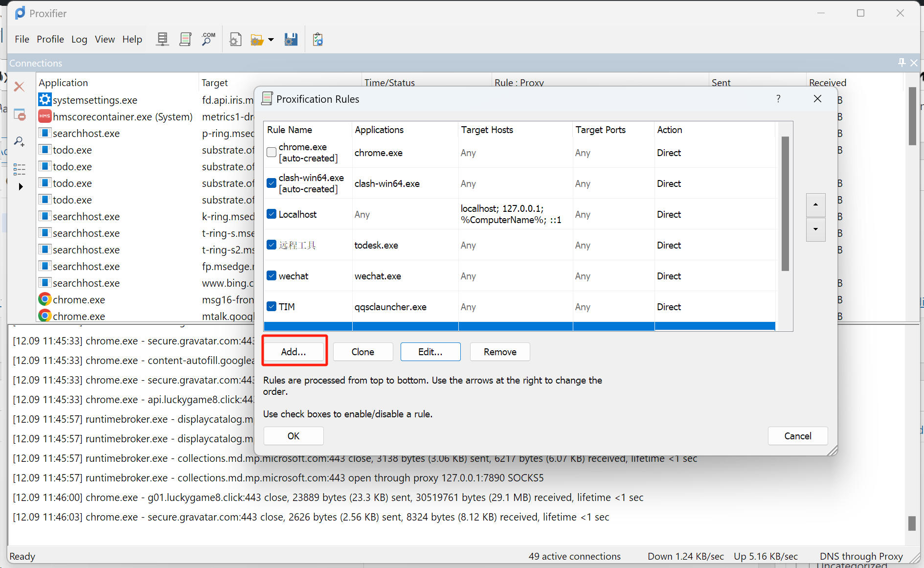The height and width of the screenshot is (568, 924).
Task: Click the Proxifier logo in title bar
Action: [20, 13]
